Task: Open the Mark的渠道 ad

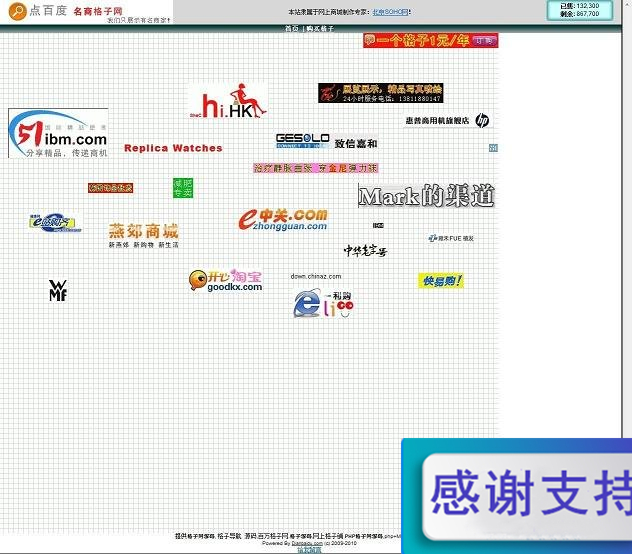Action: 426,196
